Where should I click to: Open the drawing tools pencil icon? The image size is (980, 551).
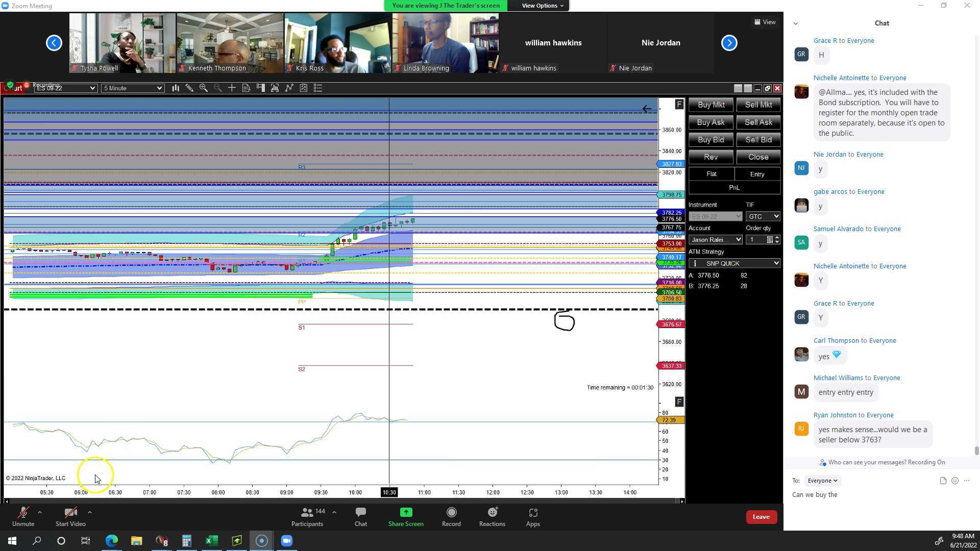click(190, 88)
